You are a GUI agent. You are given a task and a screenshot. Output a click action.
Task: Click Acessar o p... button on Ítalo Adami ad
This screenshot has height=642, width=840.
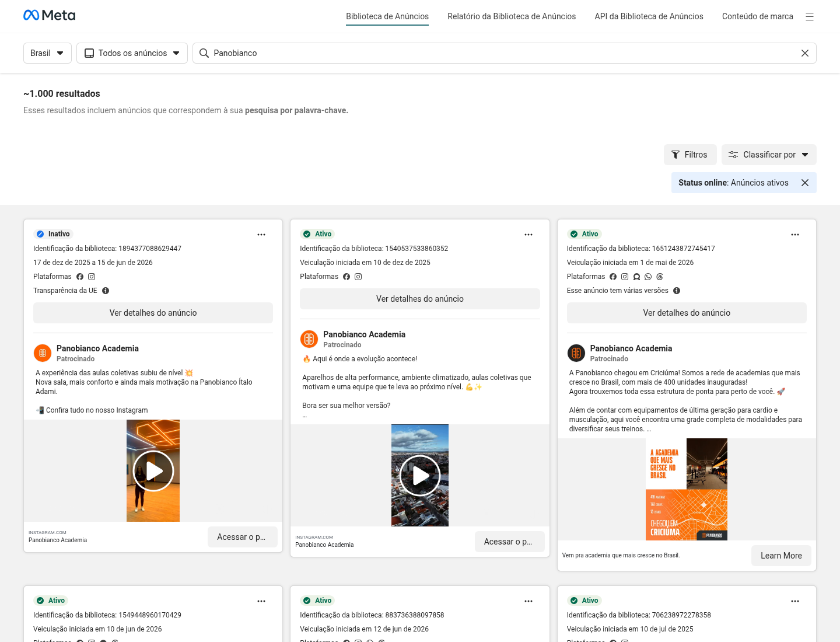point(243,537)
